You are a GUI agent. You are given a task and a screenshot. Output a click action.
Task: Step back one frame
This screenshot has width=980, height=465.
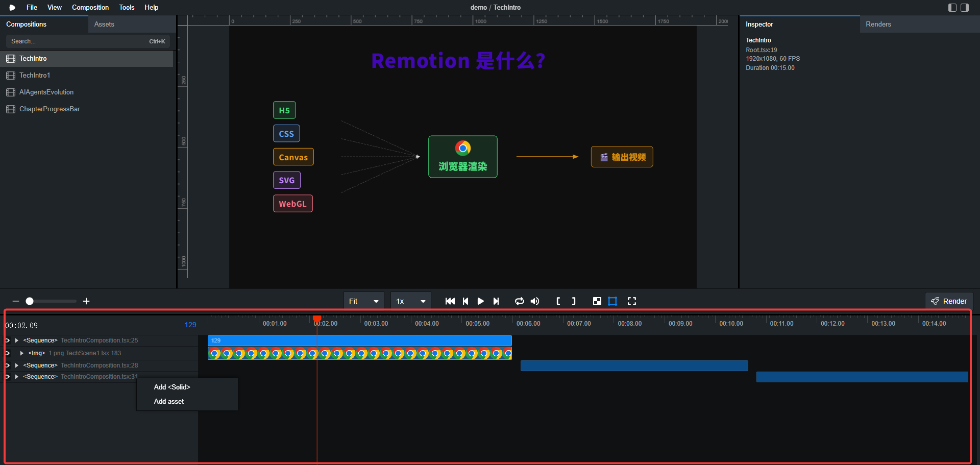465,301
